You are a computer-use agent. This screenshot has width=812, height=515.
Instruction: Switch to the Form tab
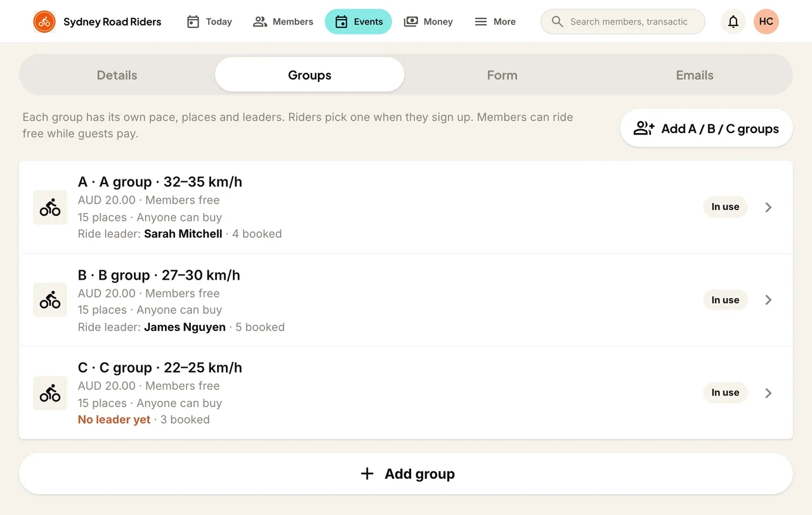502,75
